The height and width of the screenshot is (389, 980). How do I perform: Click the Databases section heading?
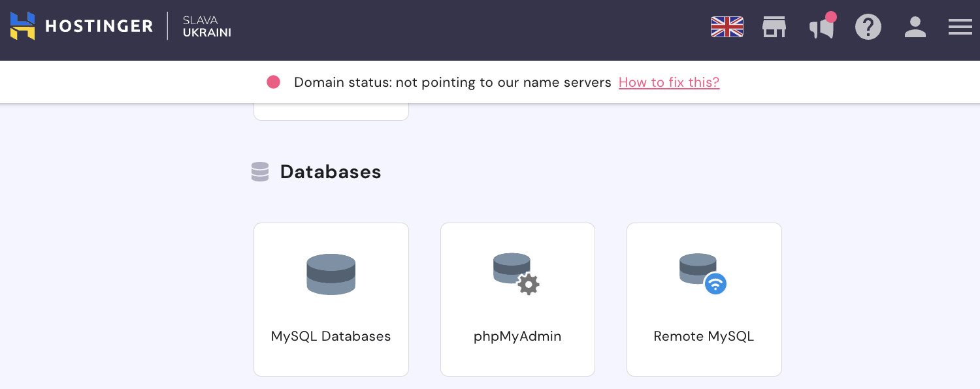click(x=330, y=172)
